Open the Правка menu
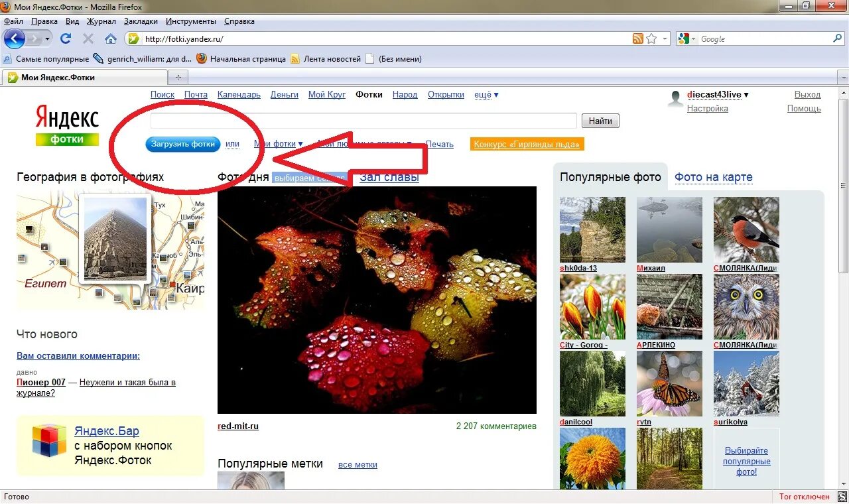849x504 pixels. point(44,21)
